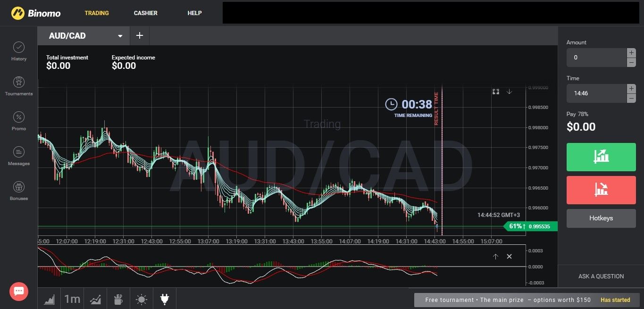Change the 1m timeframe setting
This screenshot has height=309, width=644.
(72, 299)
